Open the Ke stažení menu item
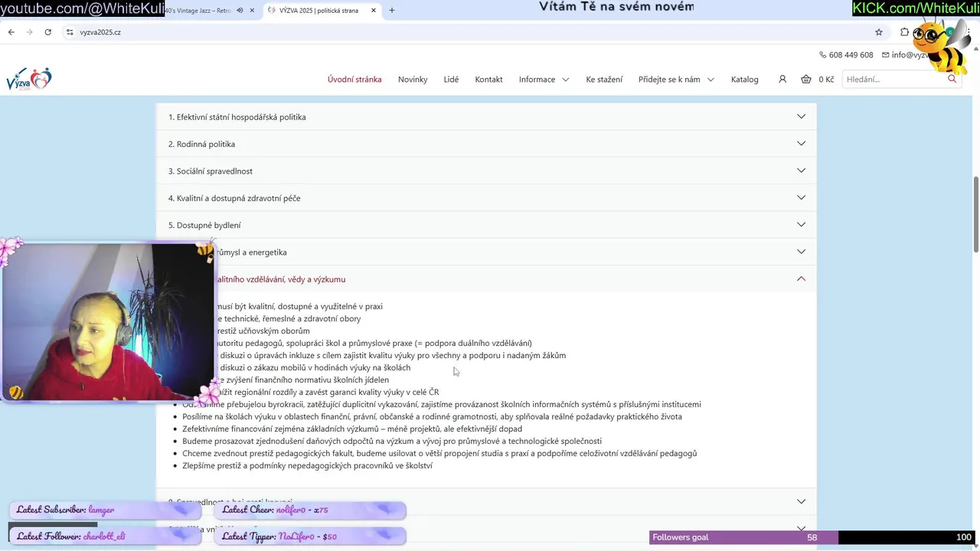980x551 pixels. (604, 80)
